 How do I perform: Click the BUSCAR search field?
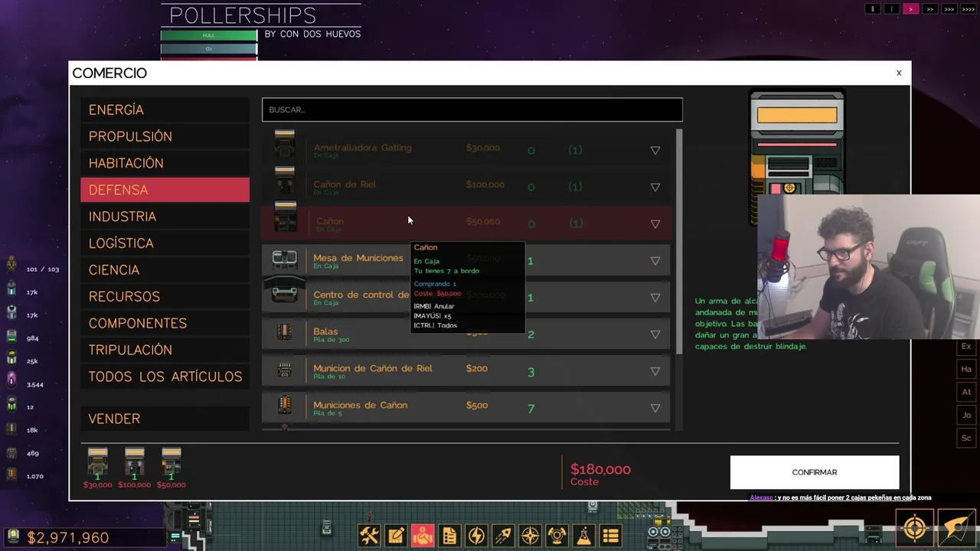click(x=472, y=109)
